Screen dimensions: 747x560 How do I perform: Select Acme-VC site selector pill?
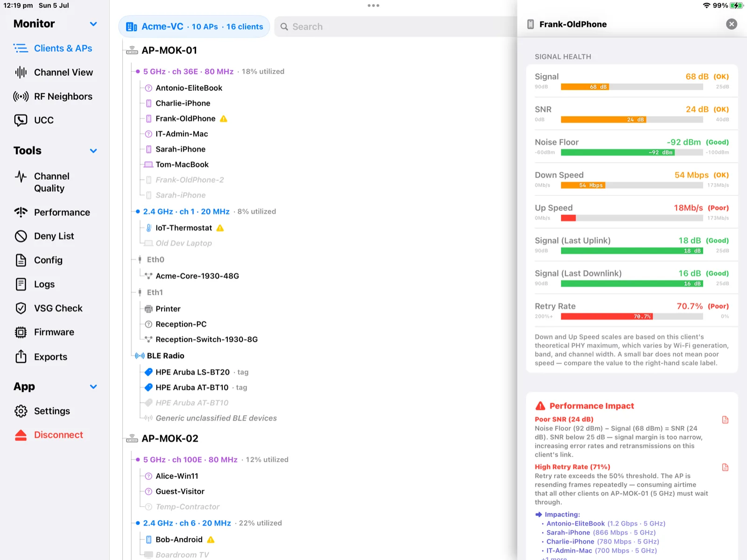pyautogui.click(x=194, y=27)
